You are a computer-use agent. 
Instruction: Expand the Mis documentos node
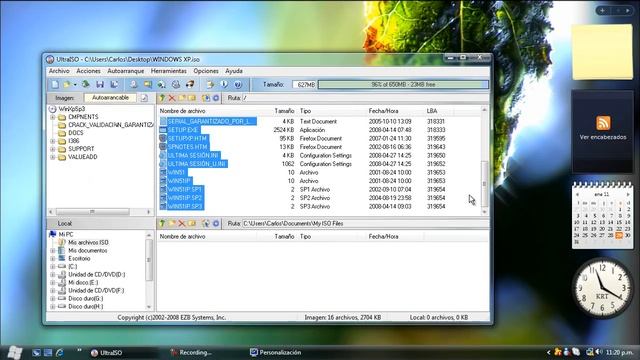(53, 251)
